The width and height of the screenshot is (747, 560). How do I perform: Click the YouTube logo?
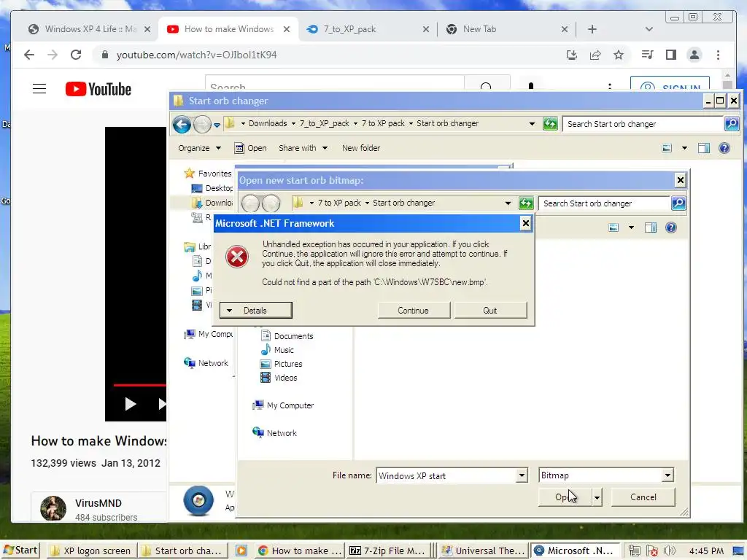98,89
